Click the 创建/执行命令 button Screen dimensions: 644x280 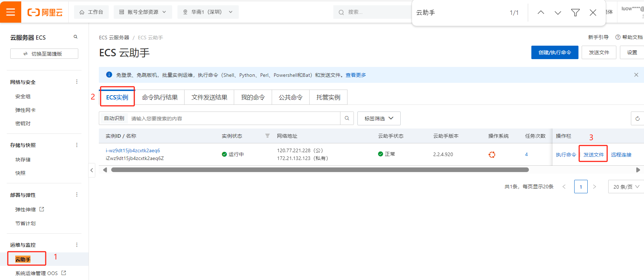[554, 52]
